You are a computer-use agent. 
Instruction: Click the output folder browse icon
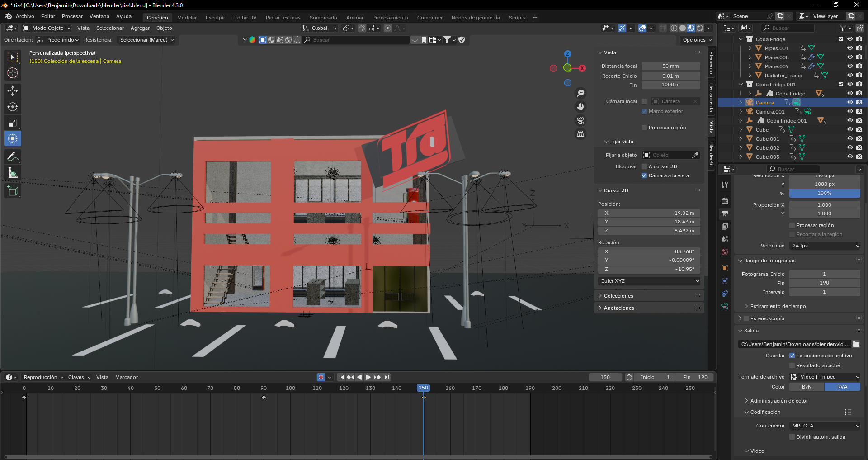tap(856, 344)
